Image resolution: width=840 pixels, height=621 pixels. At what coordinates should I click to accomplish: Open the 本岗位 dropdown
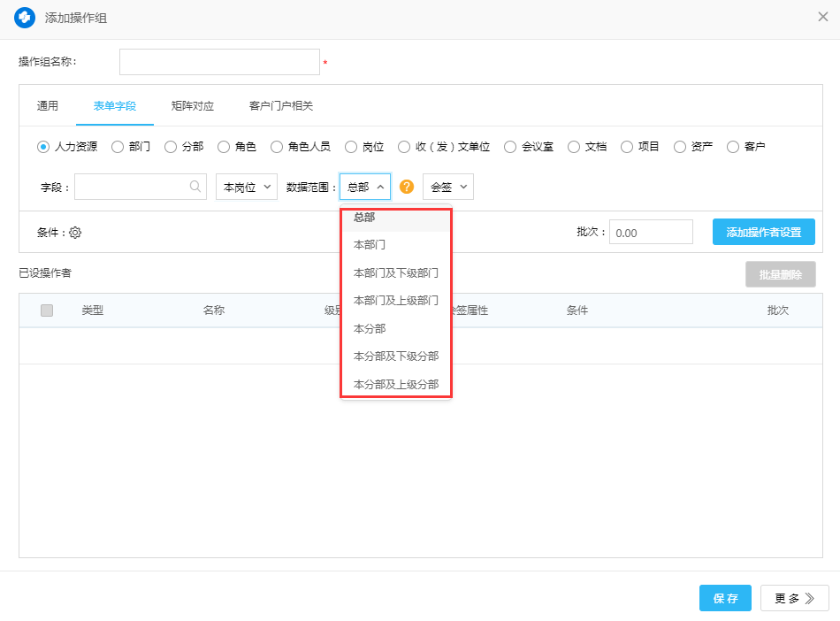pyautogui.click(x=247, y=187)
